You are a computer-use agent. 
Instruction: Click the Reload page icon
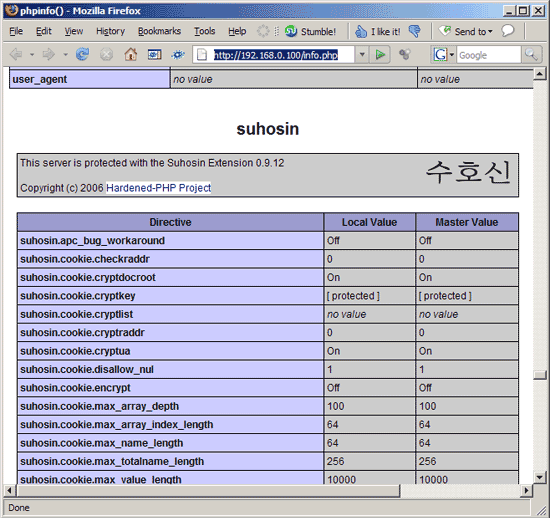[82, 55]
